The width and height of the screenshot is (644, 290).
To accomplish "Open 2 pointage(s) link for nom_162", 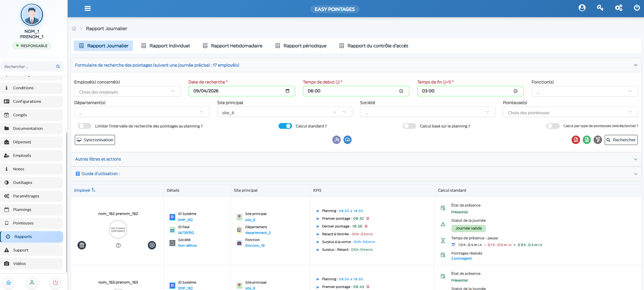I will 462,258.
